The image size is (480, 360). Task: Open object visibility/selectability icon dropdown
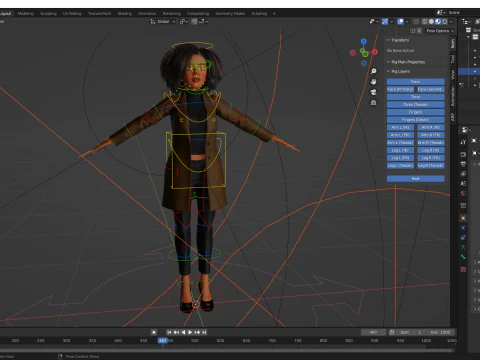[x=374, y=22]
